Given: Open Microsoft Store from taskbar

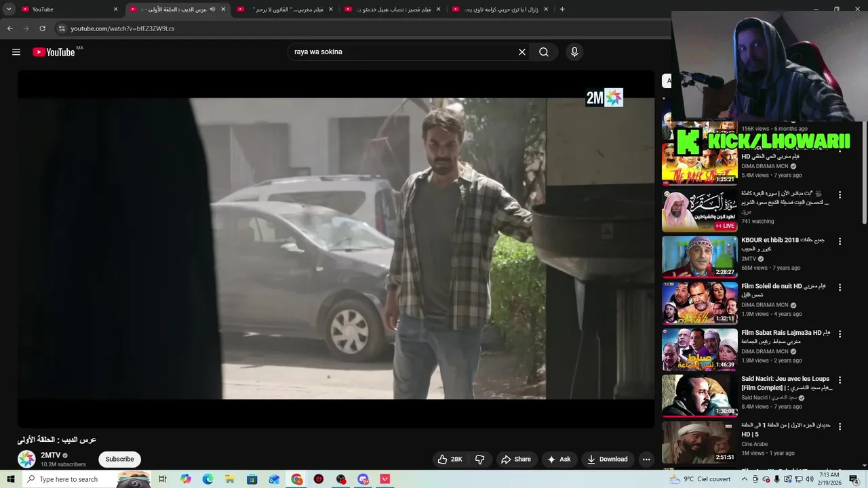Looking at the screenshot, I should click(252, 479).
